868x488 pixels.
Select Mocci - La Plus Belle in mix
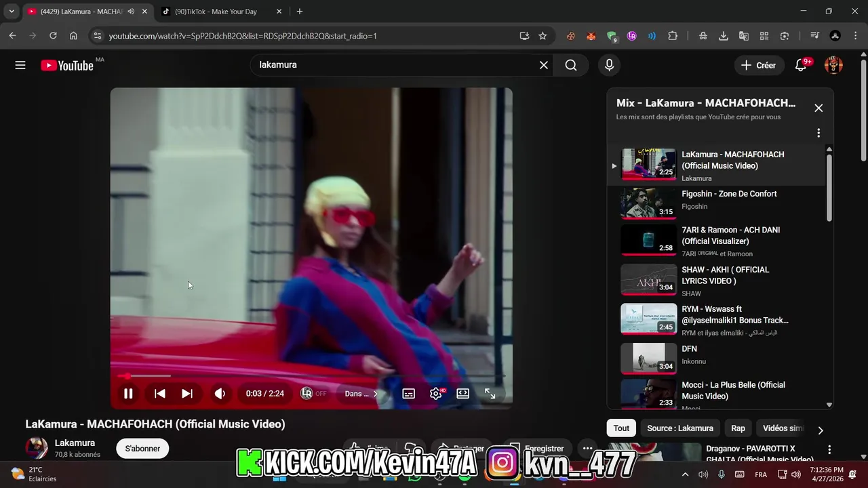point(715,393)
